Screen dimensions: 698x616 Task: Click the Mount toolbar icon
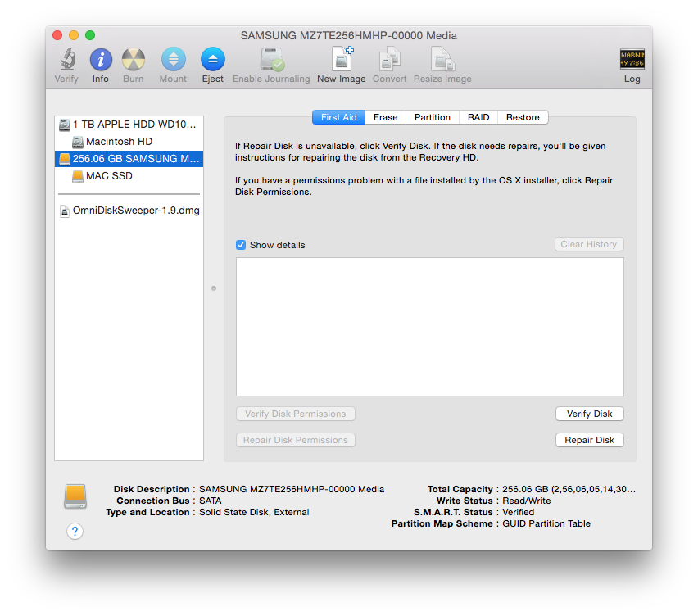pyautogui.click(x=173, y=59)
